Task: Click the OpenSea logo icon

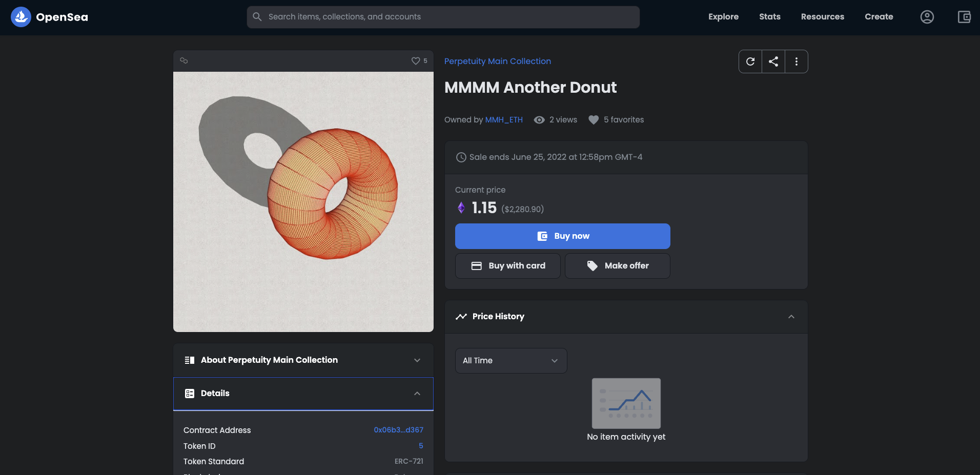Action: 21,17
